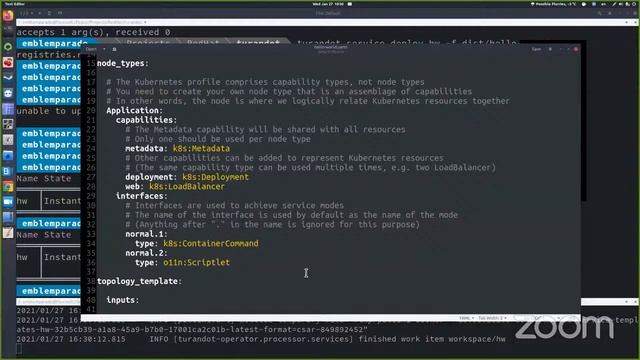
Task: Open the terminal tab list dropdown arrow
Action: pyautogui.click(x=32, y=13)
